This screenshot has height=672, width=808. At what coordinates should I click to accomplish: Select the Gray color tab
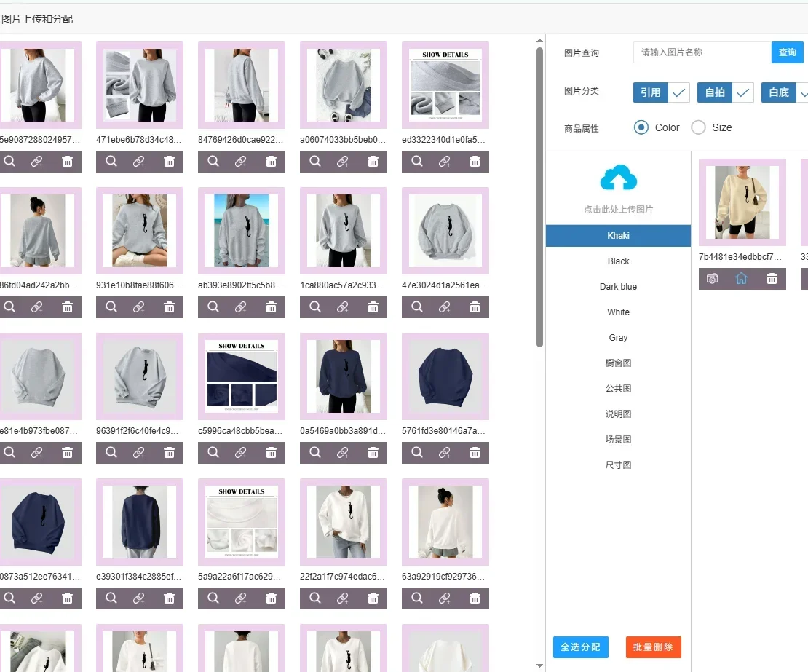pyautogui.click(x=618, y=338)
